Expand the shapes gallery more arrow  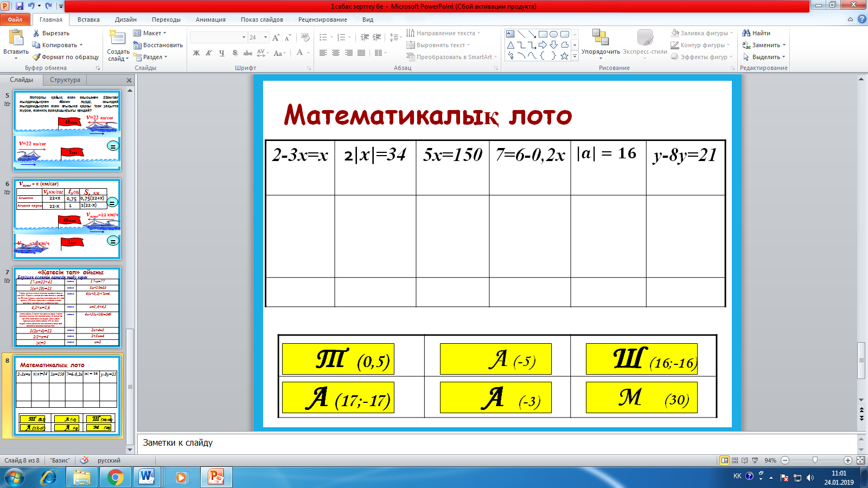pyautogui.click(x=575, y=56)
